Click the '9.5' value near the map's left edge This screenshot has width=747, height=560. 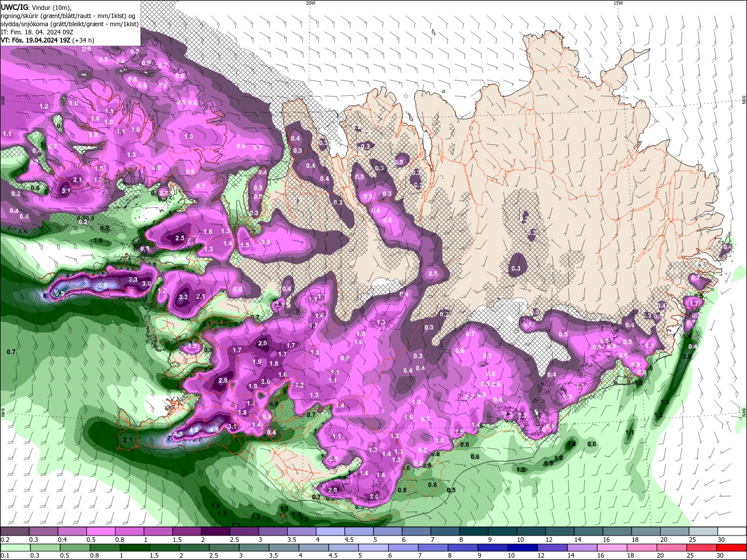point(59,293)
